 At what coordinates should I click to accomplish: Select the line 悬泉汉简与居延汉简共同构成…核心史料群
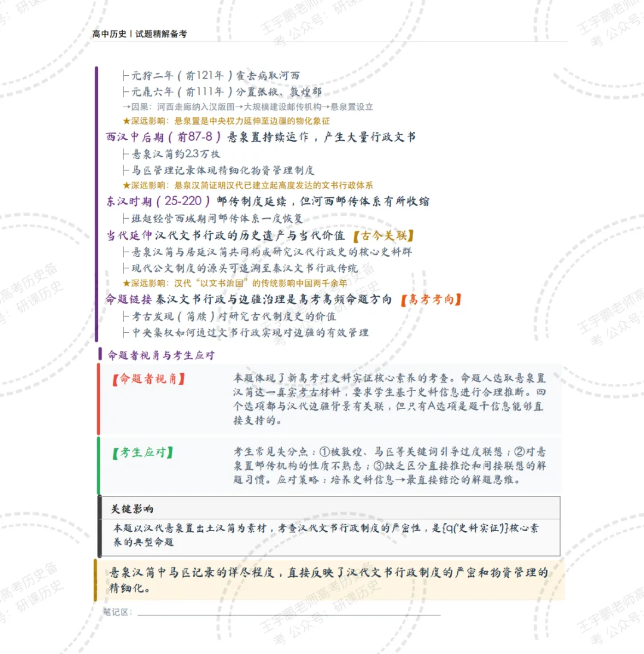(267, 252)
